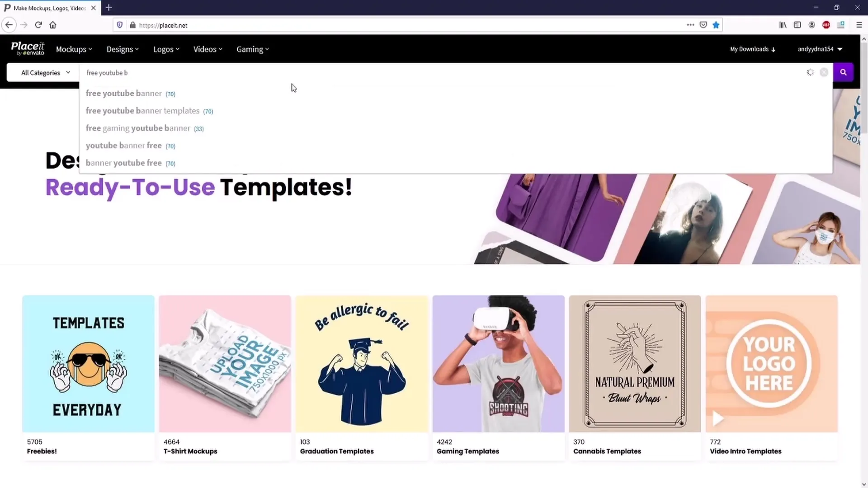The height and width of the screenshot is (488, 868).
Task: Select free gaming youtube banner suggestion
Action: (144, 127)
